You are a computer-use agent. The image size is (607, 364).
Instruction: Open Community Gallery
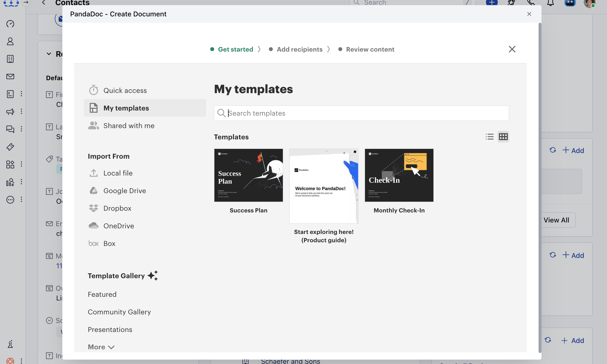(x=119, y=312)
